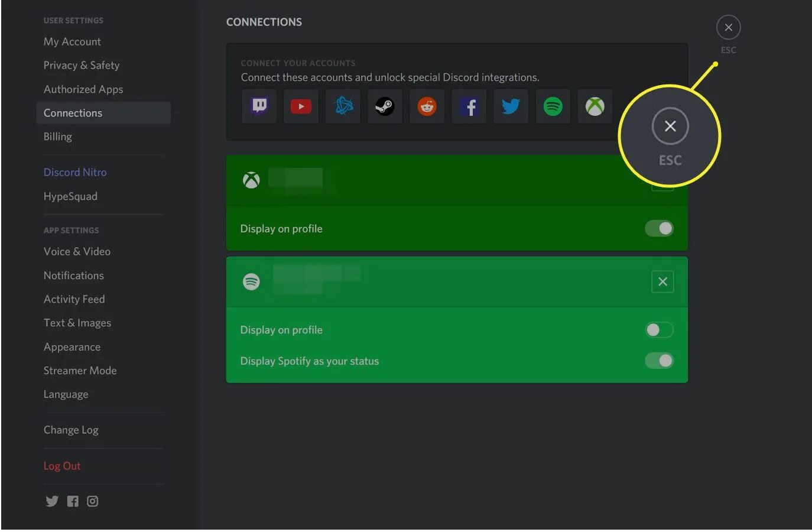The width and height of the screenshot is (812, 532).
Task: Connect a Steam account
Action: coord(385,106)
